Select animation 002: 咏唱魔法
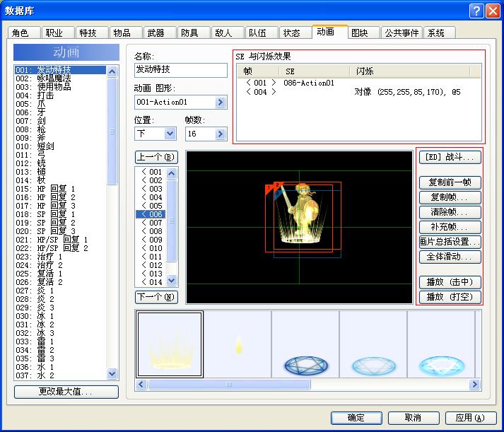Screen dimensions: 504x432 [60, 78]
